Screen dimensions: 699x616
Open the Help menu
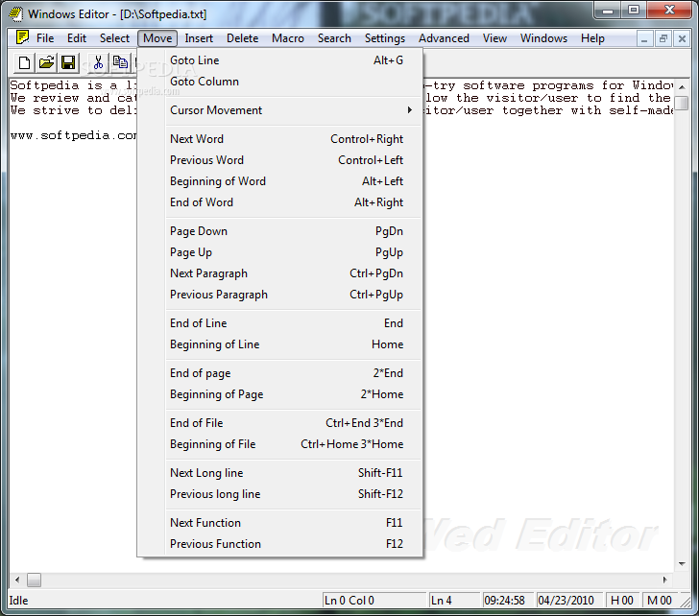point(592,38)
